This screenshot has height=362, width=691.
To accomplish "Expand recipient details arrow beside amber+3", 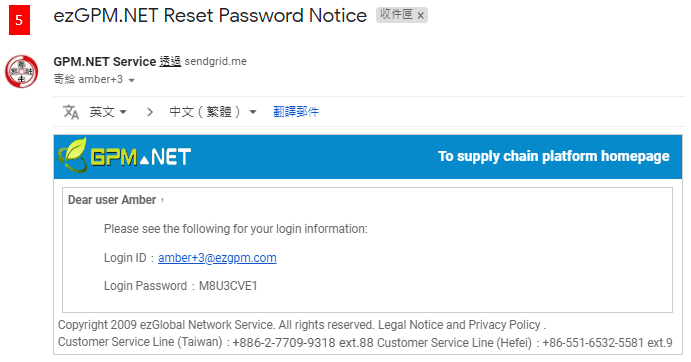I will [131, 80].
